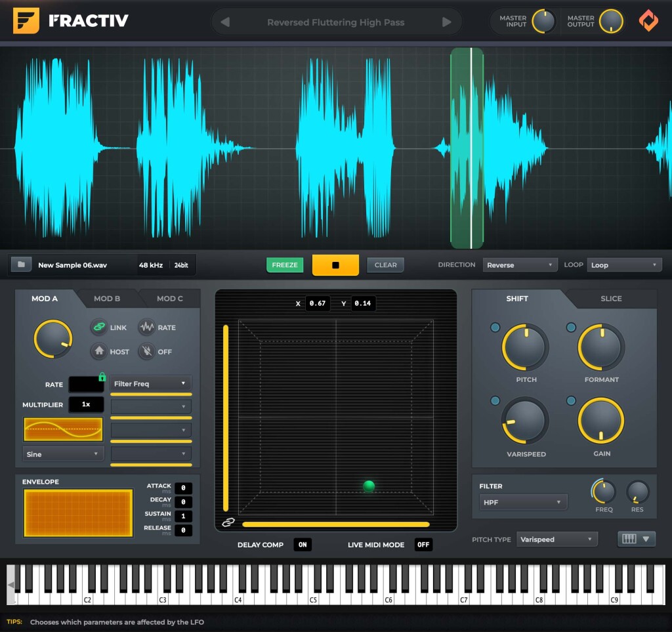Click the Filter Freq modulation amount slider
672x632 pixels.
point(151,394)
